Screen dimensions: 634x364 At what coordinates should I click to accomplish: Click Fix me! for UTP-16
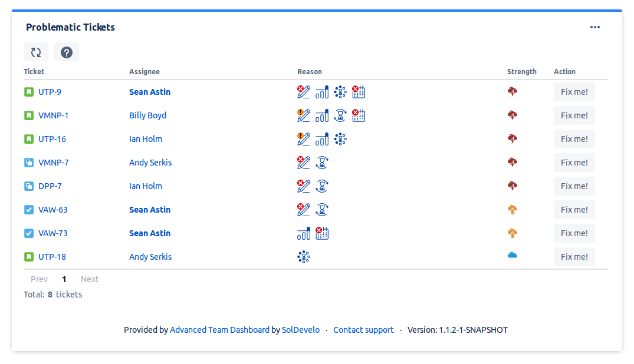pos(574,139)
